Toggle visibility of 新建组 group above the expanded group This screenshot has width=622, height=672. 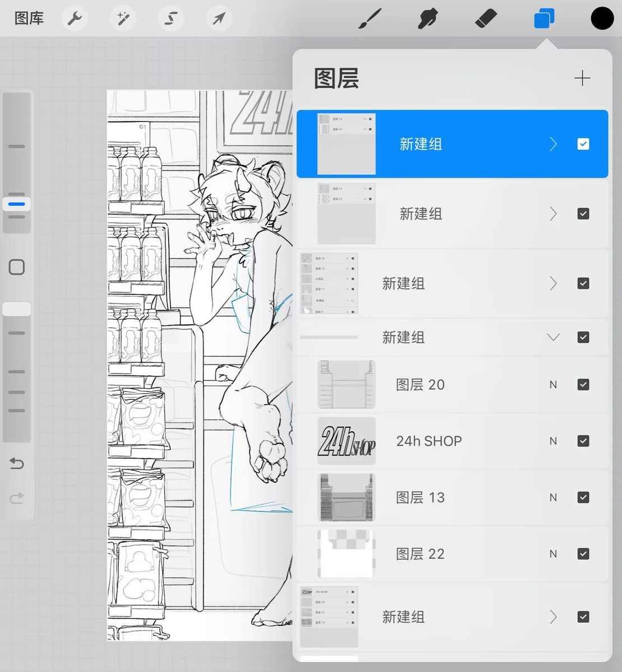583,283
